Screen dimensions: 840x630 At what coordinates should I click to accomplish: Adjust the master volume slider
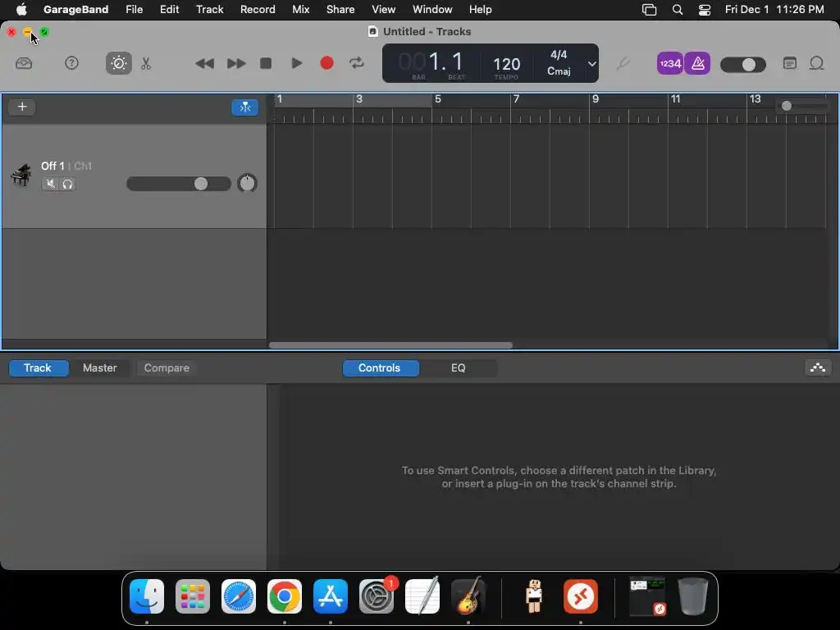(x=743, y=65)
